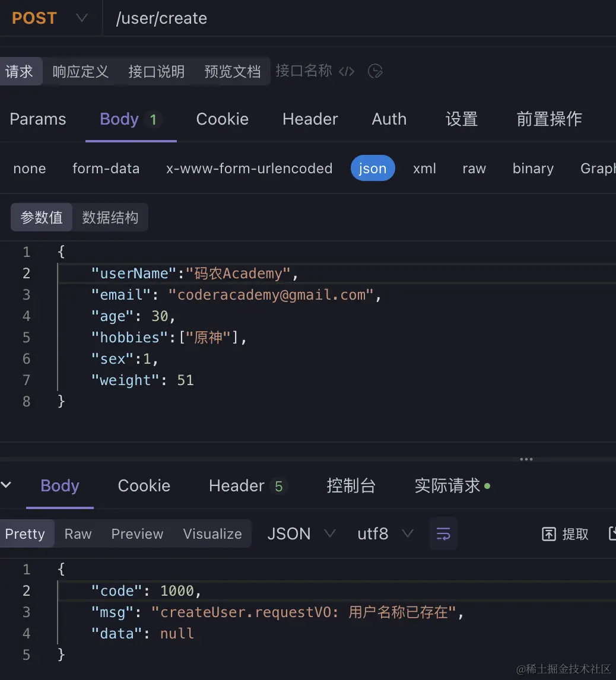Select the request Body tab
The height and width of the screenshot is (680, 616).
(131, 119)
